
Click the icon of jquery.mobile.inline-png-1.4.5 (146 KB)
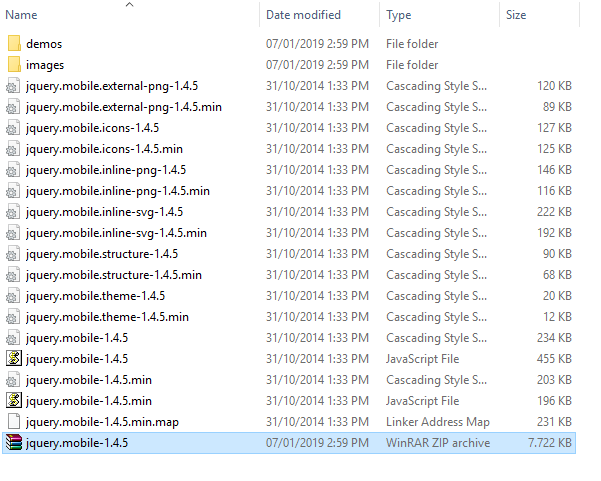pos(13,170)
